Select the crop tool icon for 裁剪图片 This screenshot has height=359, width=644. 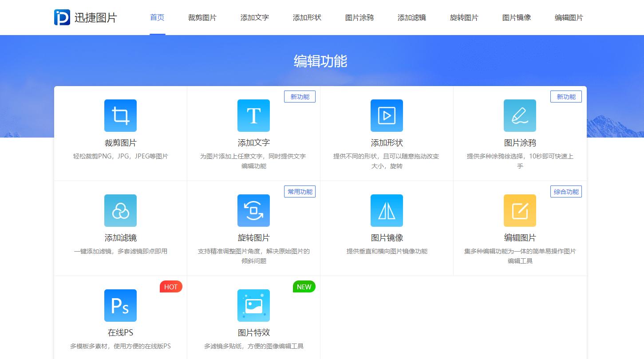(x=120, y=115)
